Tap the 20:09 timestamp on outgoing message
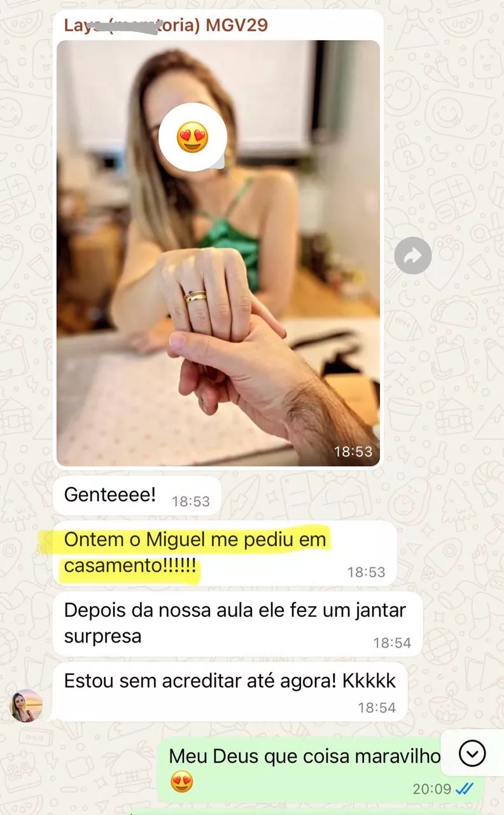The image size is (504, 815). tap(432, 789)
